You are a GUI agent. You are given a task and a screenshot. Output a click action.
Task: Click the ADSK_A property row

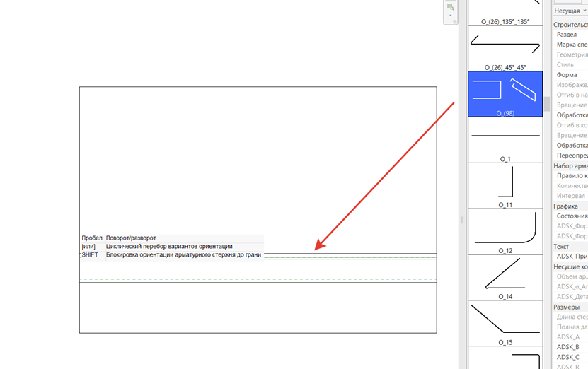[570, 337]
